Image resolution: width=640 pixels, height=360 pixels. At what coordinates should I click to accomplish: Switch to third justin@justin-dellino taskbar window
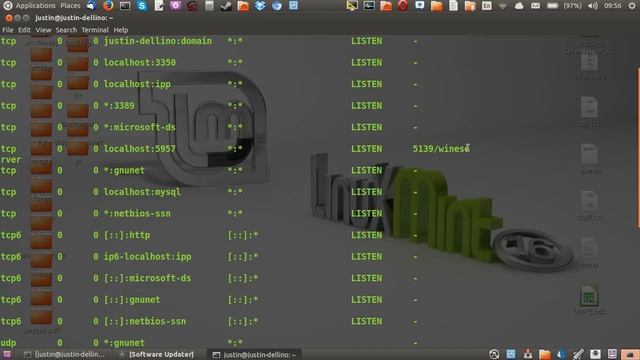[x=255, y=354]
